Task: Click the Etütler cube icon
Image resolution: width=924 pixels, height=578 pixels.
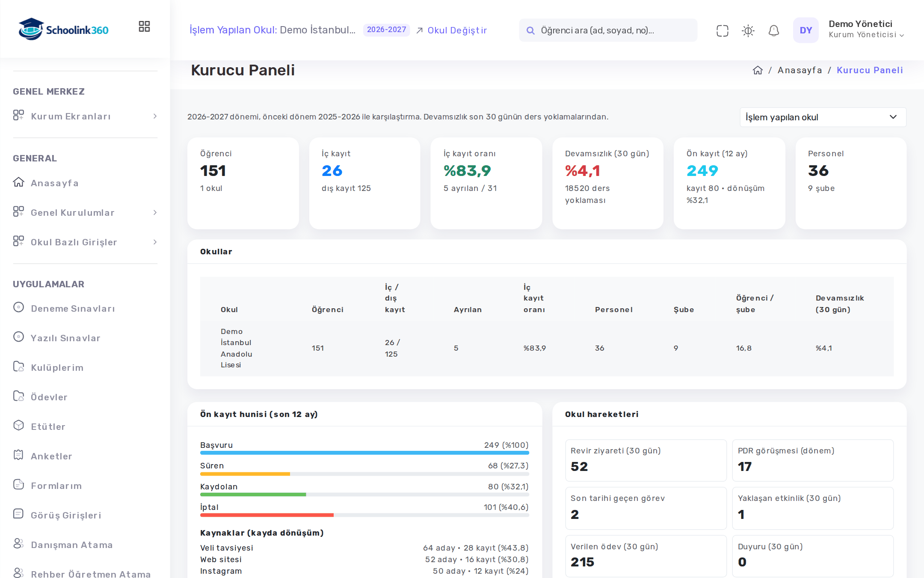Action: coord(18,426)
